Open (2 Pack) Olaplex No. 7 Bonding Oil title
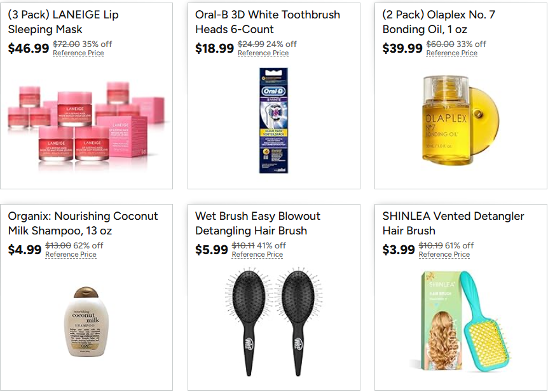This screenshot has height=392, width=548. coord(439,22)
